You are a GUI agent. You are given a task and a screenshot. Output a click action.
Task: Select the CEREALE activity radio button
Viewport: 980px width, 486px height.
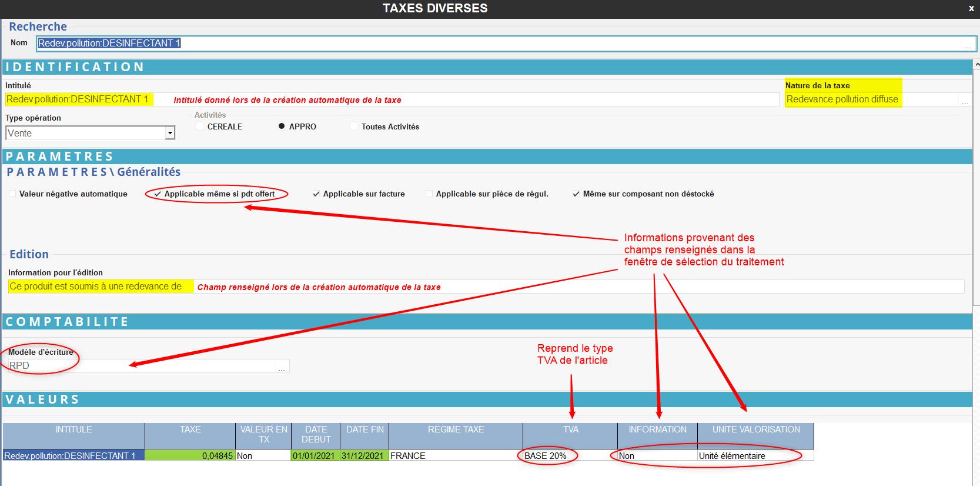(200, 127)
